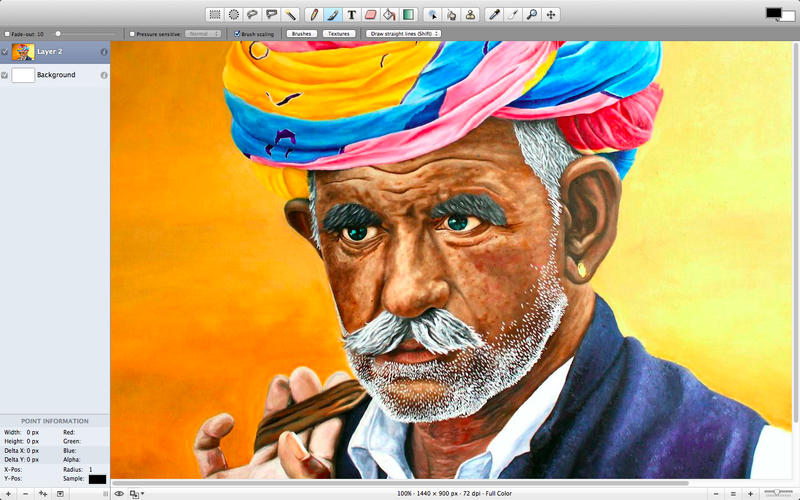The height and width of the screenshot is (500, 800).
Task: Select the Eraser tool
Action: click(370, 15)
